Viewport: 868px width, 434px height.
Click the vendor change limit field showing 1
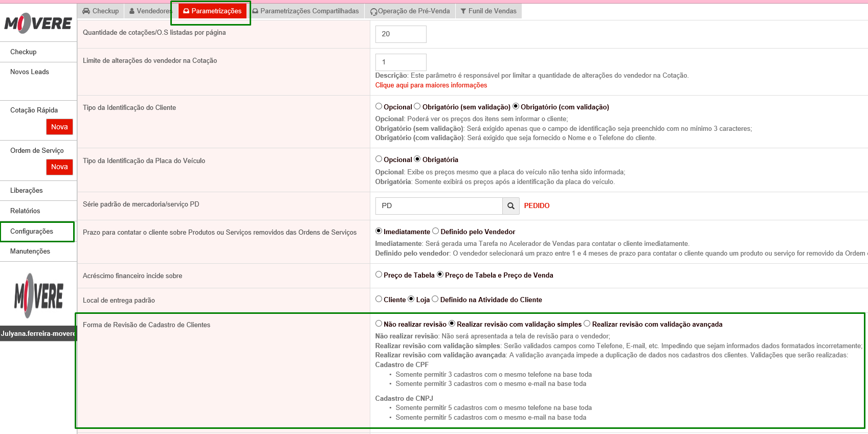(401, 62)
